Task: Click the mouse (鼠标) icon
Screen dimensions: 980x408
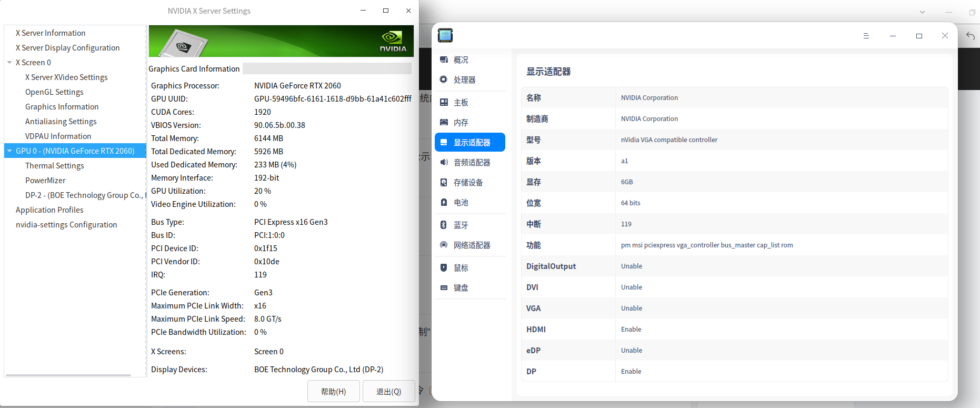Action: (444, 268)
